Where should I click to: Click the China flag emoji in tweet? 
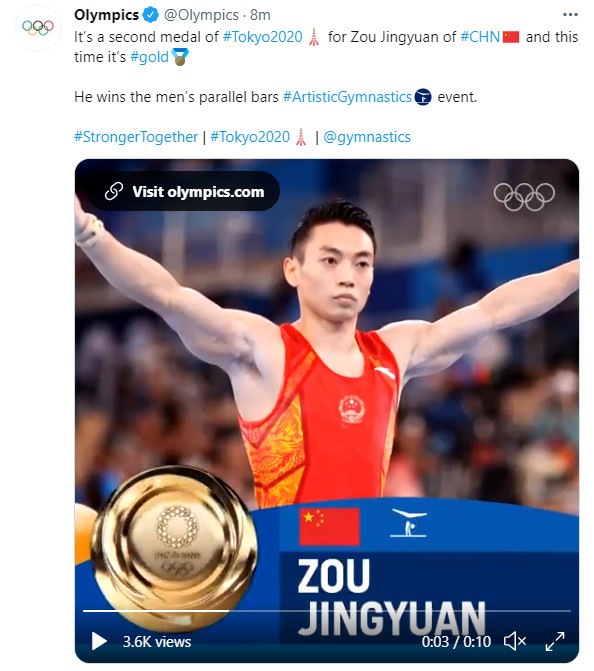(x=511, y=37)
